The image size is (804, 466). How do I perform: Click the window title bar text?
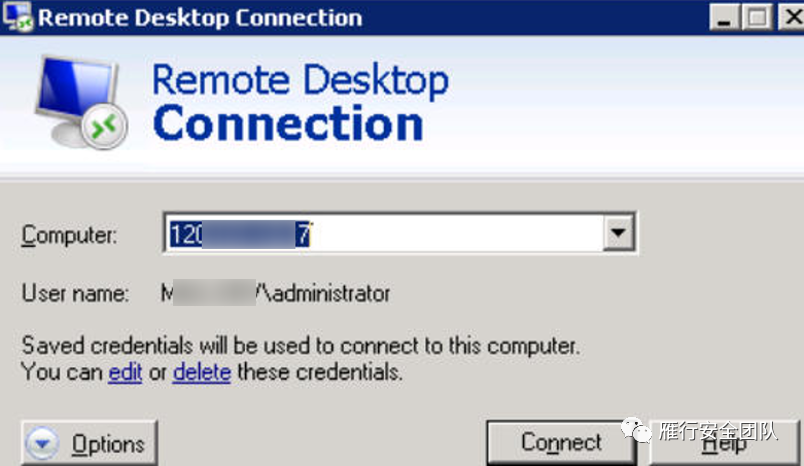click(200, 17)
